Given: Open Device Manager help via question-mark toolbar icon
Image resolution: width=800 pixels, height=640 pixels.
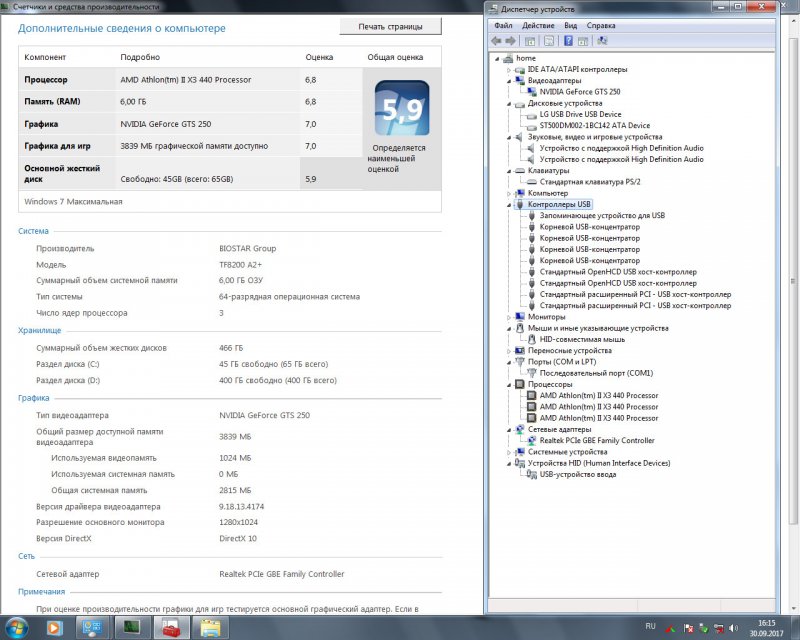Looking at the screenshot, I should pyautogui.click(x=568, y=39).
